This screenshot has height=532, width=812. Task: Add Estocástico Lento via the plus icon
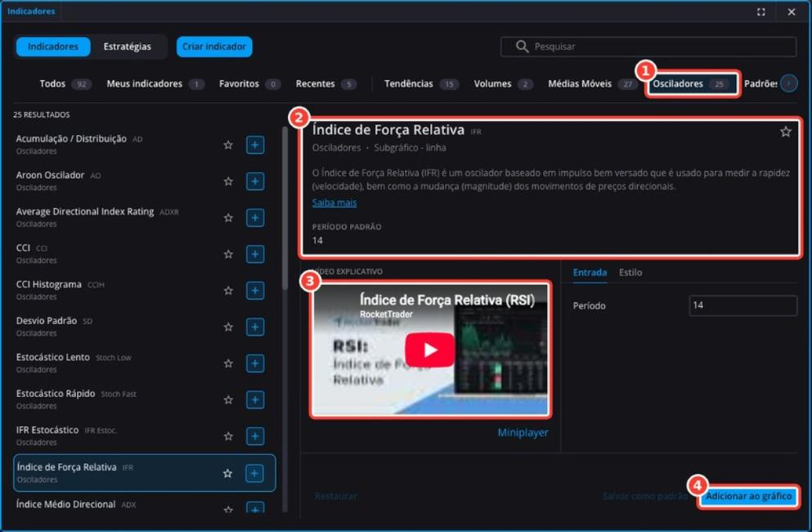pyautogui.click(x=255, y=363)
